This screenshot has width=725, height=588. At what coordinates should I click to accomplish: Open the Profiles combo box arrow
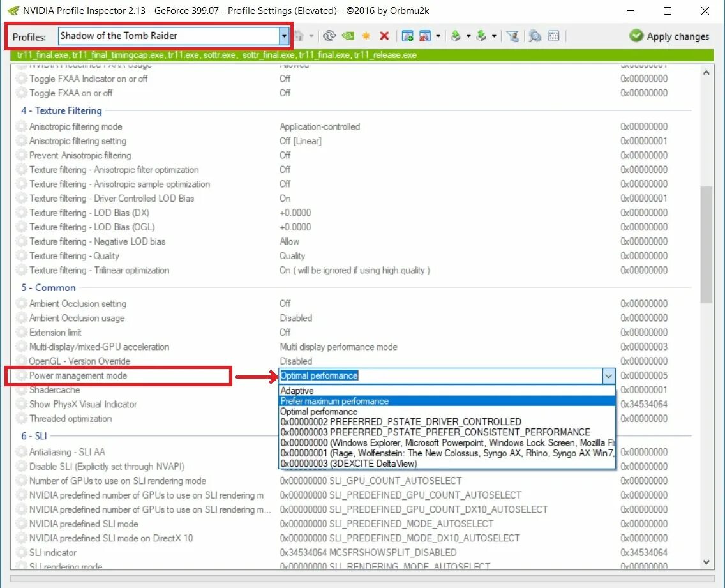pyautogui.click(x=284, y=36)
